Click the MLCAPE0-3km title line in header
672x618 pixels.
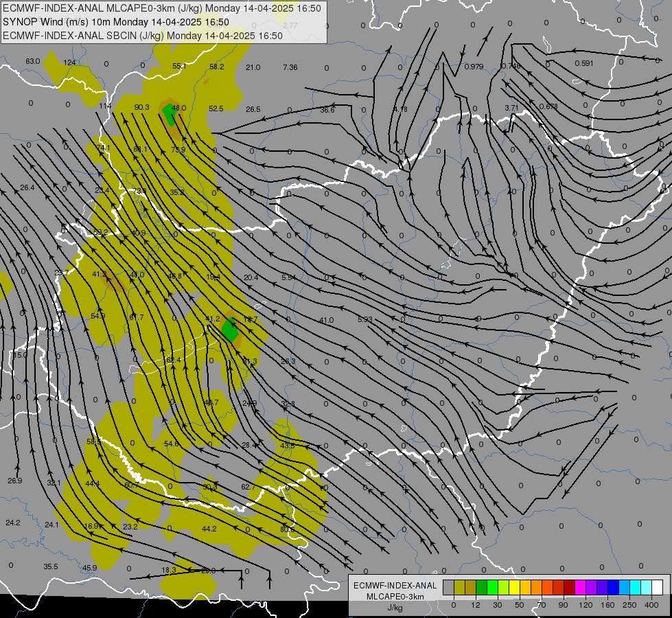pos(161,8)
